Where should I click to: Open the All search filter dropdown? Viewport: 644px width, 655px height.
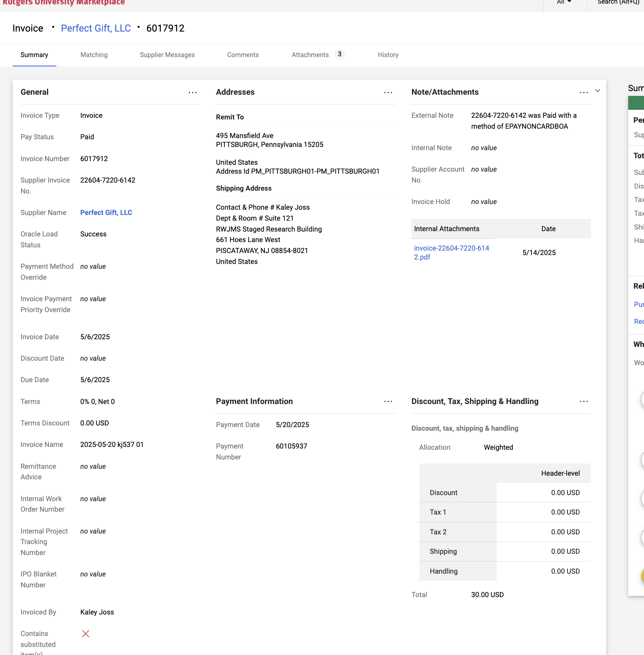(x=564, y=2)
